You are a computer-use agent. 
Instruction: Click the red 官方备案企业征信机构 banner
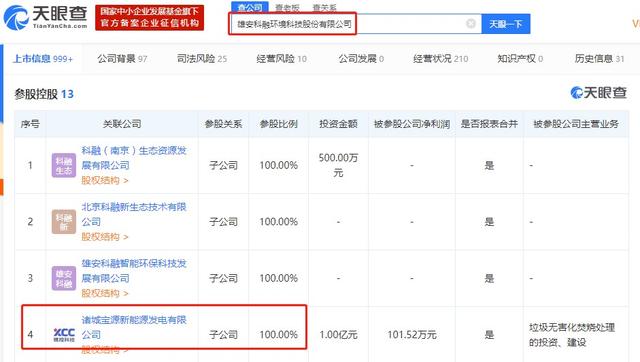point(149,18)
